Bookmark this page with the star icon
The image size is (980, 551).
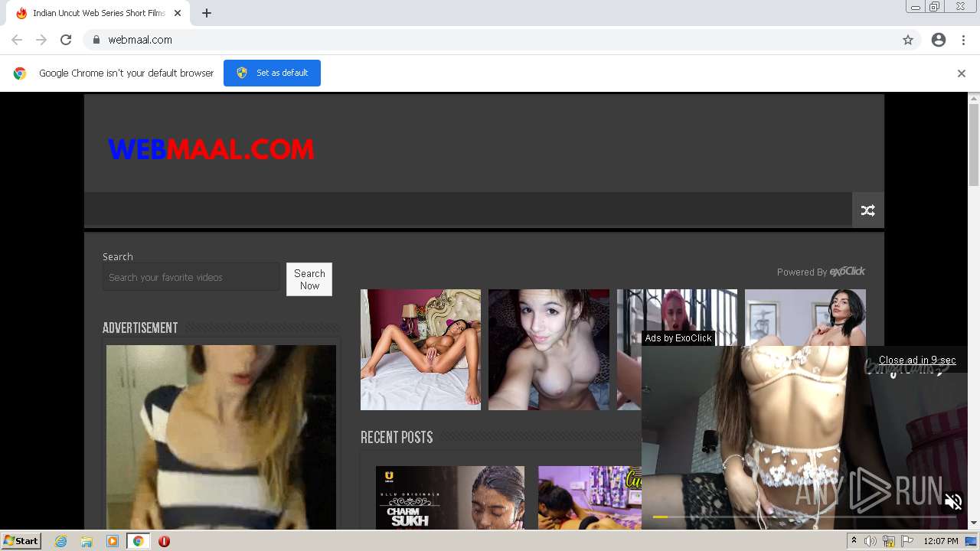908,40
